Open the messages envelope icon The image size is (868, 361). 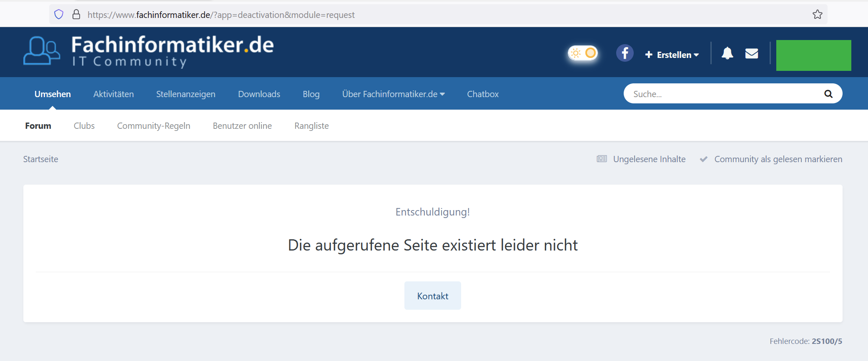click(751, 53)
